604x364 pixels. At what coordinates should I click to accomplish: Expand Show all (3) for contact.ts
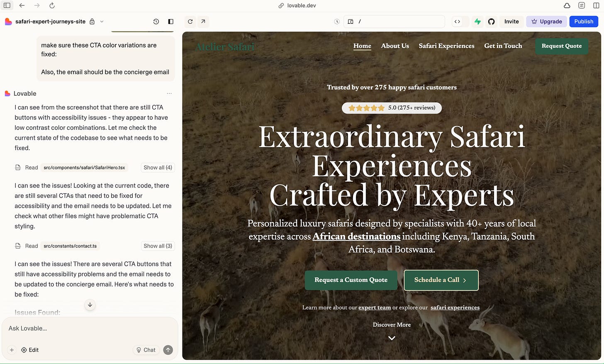pos(158,246)
